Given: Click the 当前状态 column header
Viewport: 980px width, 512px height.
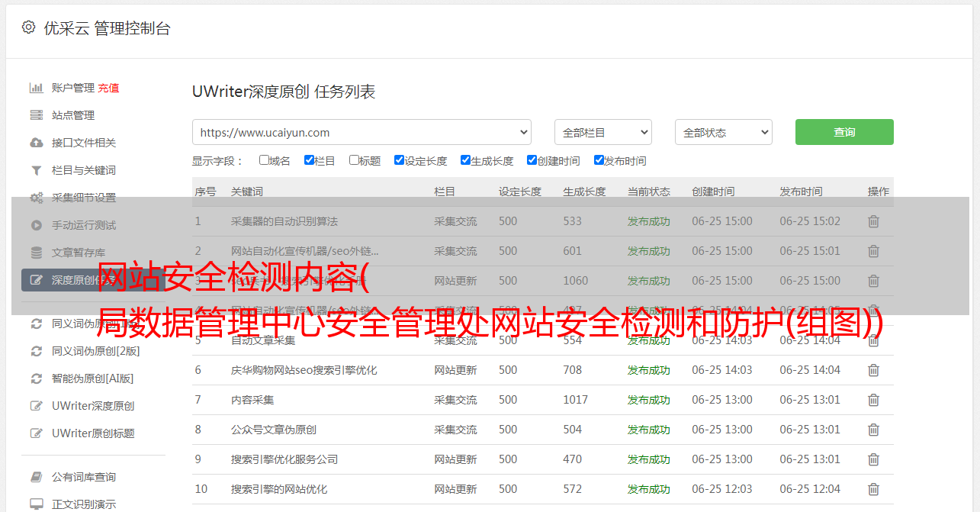Looking at the screenshot, I should pyautogui.click(x=649, y=192).
